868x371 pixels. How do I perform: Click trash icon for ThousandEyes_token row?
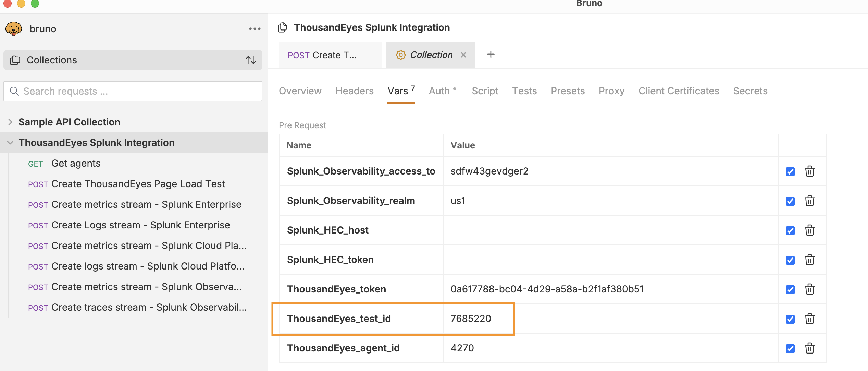pyautogui.click(x=809, y=289)
